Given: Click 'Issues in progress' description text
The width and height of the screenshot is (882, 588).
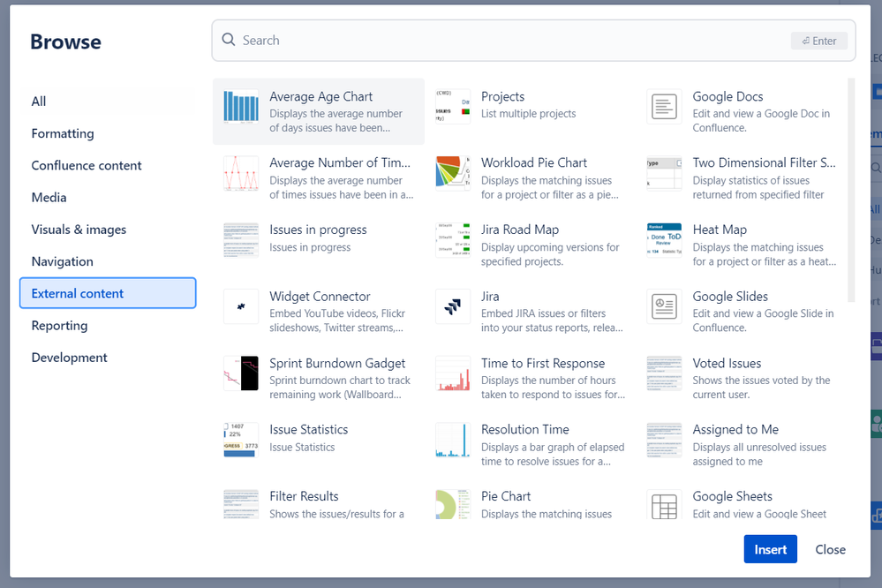Looking at the screenshot, I should [x=310, y=247].
